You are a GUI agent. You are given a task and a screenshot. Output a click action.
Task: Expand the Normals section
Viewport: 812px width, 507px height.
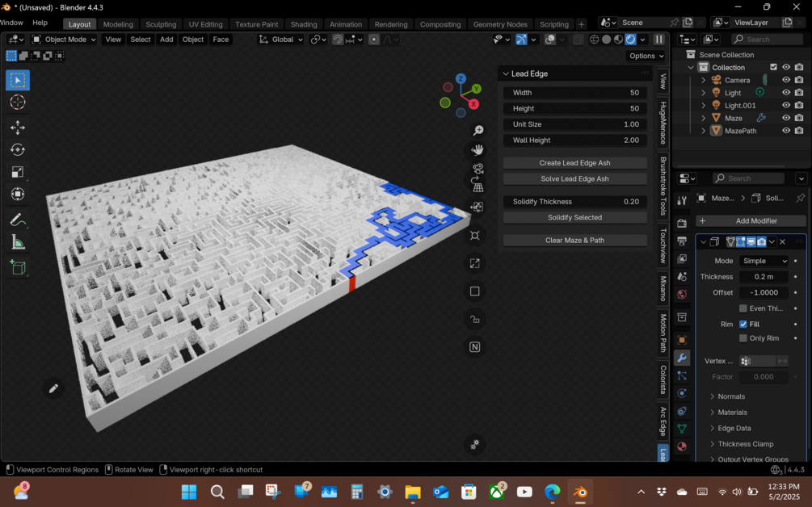[x=731, y=396]
